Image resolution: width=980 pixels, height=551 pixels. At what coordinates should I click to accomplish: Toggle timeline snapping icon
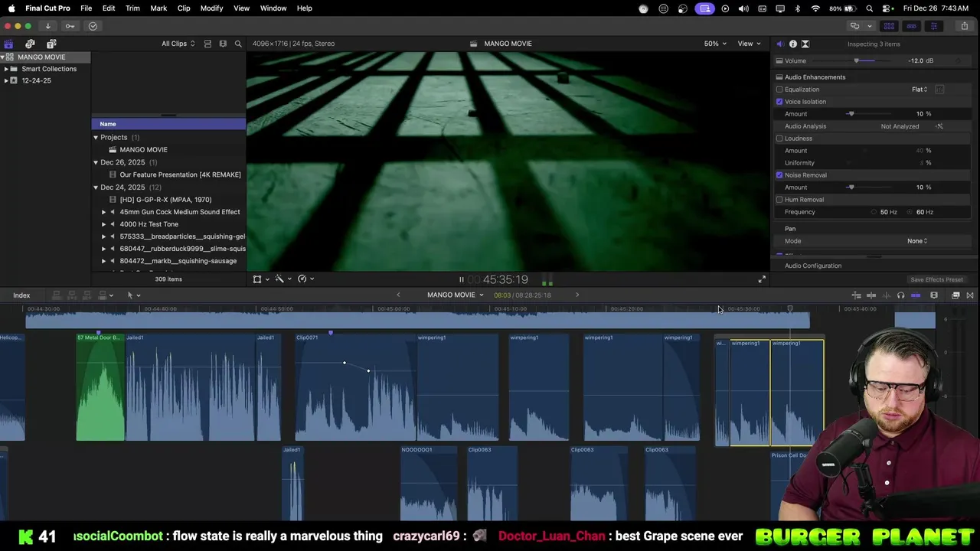pyautogui.click(x=916, y=295)
